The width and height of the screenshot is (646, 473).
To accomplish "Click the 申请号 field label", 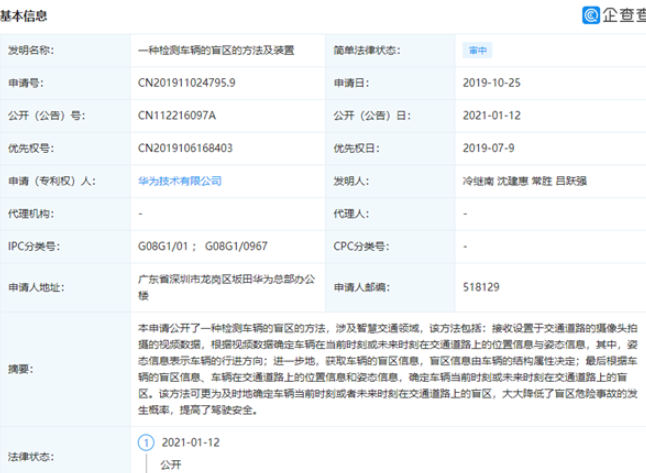I will 26,83.
